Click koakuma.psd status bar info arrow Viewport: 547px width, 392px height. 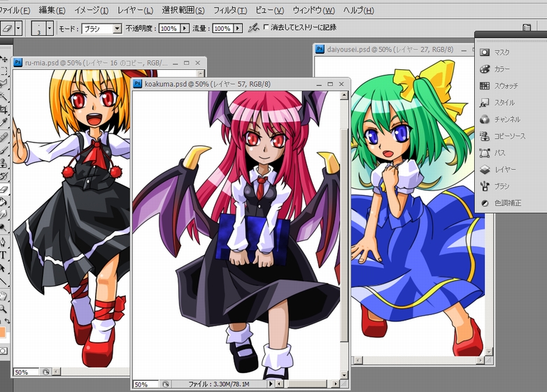[271, 384]
